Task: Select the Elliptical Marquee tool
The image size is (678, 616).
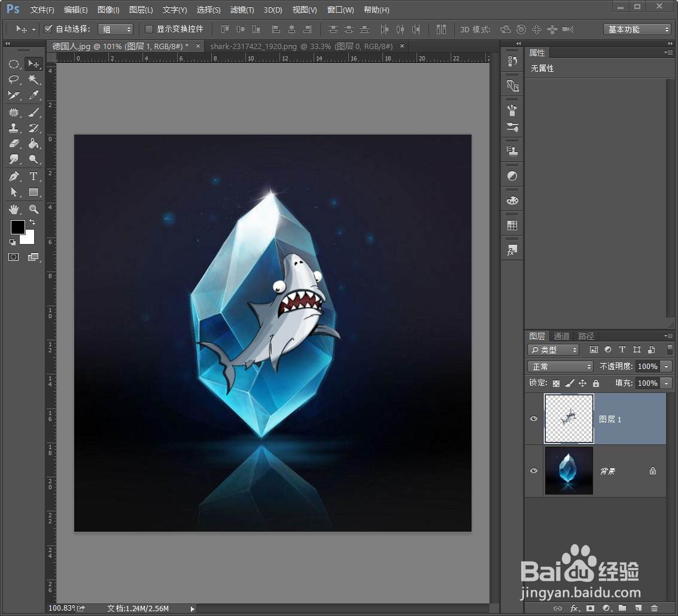Action: pyautogui.click(x=14, y=64)
